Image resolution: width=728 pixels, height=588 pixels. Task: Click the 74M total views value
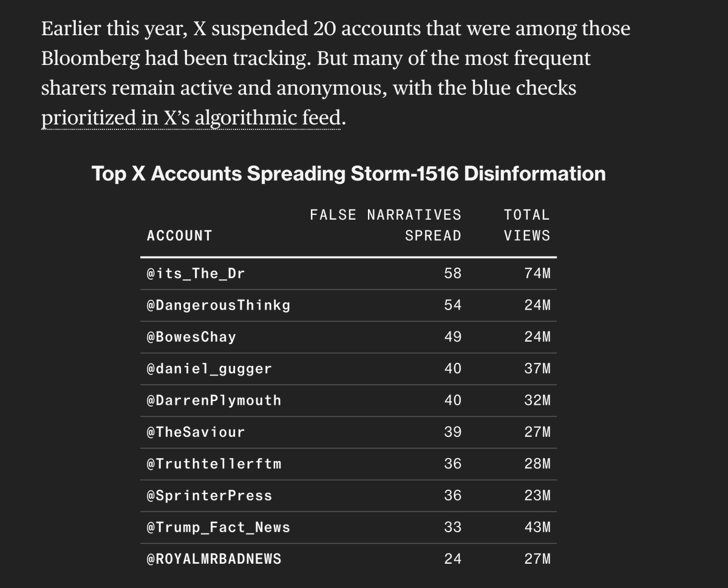[537, 273]
